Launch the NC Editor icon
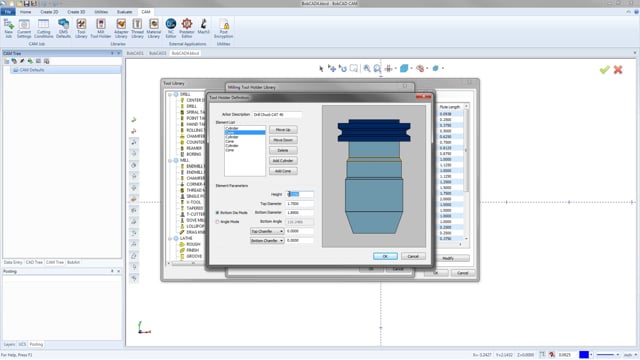The height and width of the screenshot is (360, 640). (x=171, y=28)
